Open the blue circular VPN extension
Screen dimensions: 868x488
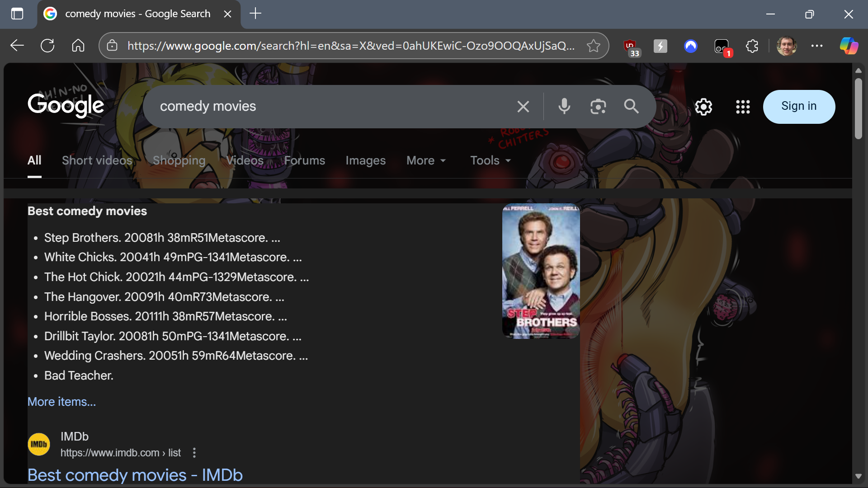691,46
